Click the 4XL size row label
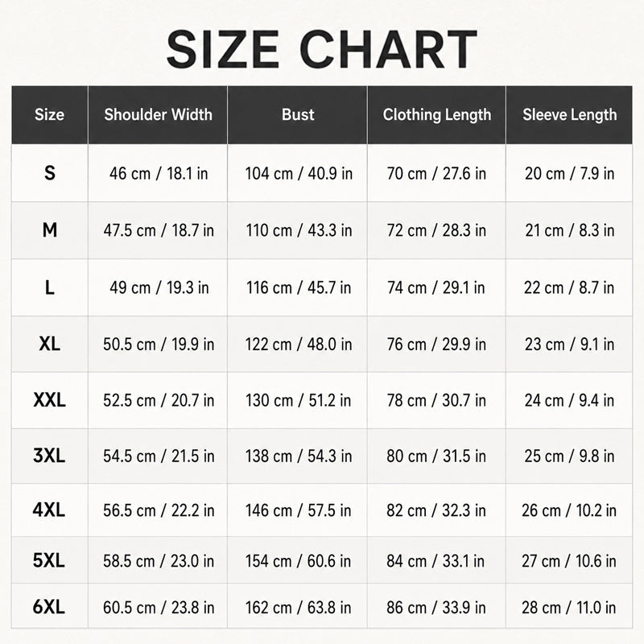Image resolution: width=644 pixels, height=644 pixels. [x=49, y=510]
